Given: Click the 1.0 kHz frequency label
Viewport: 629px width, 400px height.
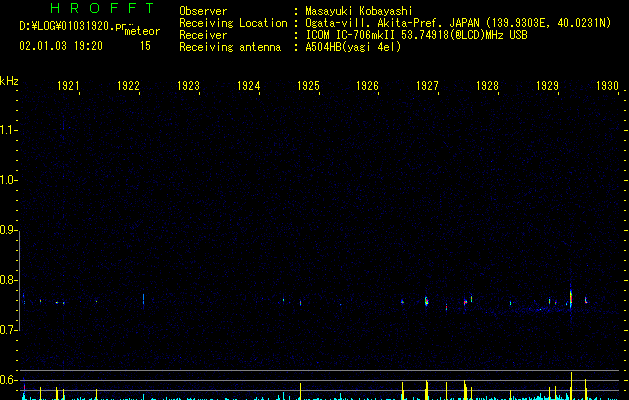Looking at the screenshot, I should click(8, 180).
